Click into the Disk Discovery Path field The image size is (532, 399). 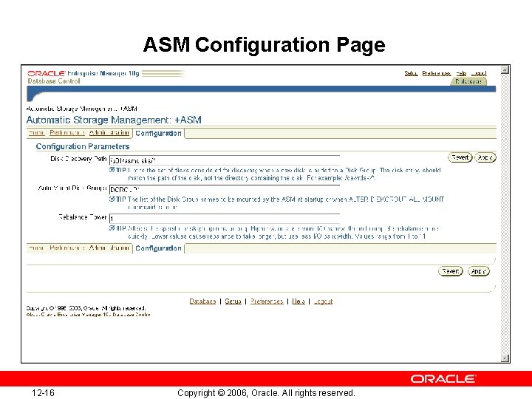click(x=225, y=160)
